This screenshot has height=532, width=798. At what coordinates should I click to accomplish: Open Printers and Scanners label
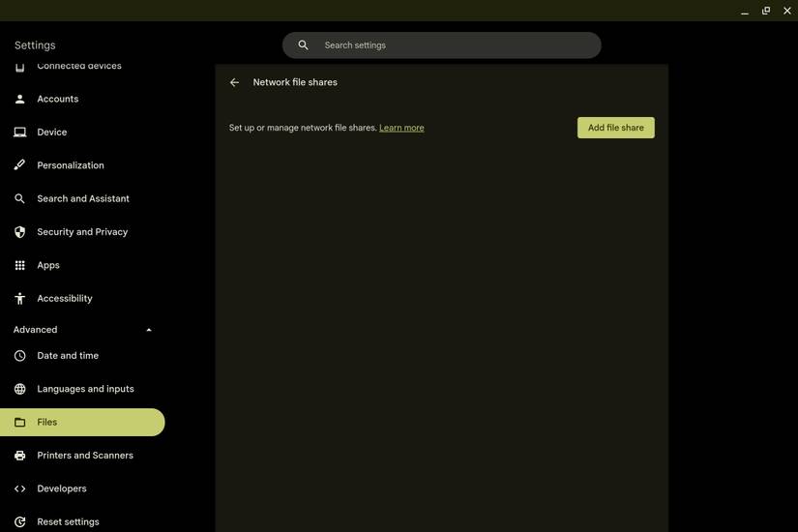85,456
